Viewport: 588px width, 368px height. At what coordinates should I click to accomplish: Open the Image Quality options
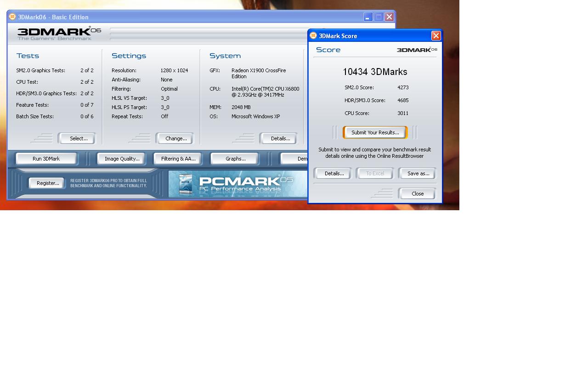pyautogui.click(x=122, y=159)
